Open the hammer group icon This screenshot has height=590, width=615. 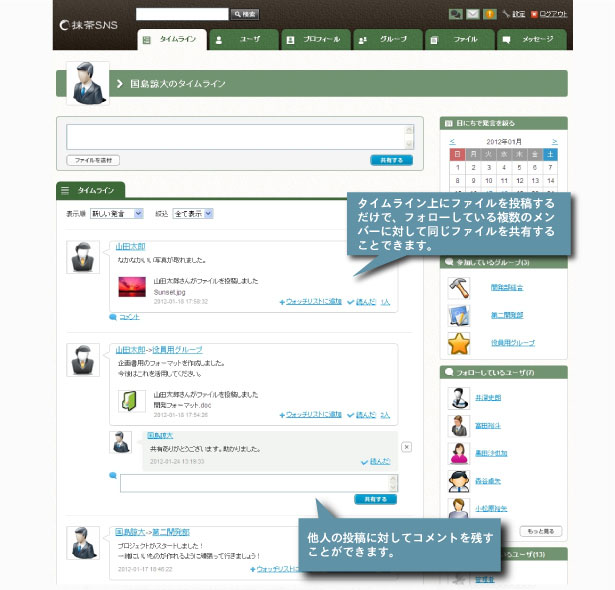[x=459, y=288]
